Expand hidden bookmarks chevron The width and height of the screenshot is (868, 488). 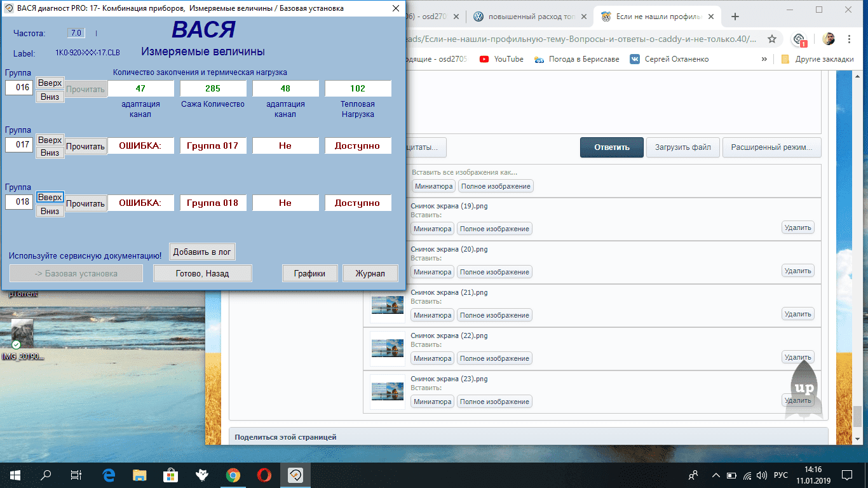764,59
